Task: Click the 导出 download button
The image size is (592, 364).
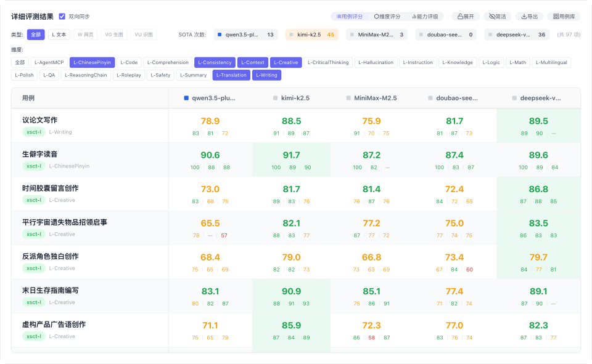Action: (530, 17)
